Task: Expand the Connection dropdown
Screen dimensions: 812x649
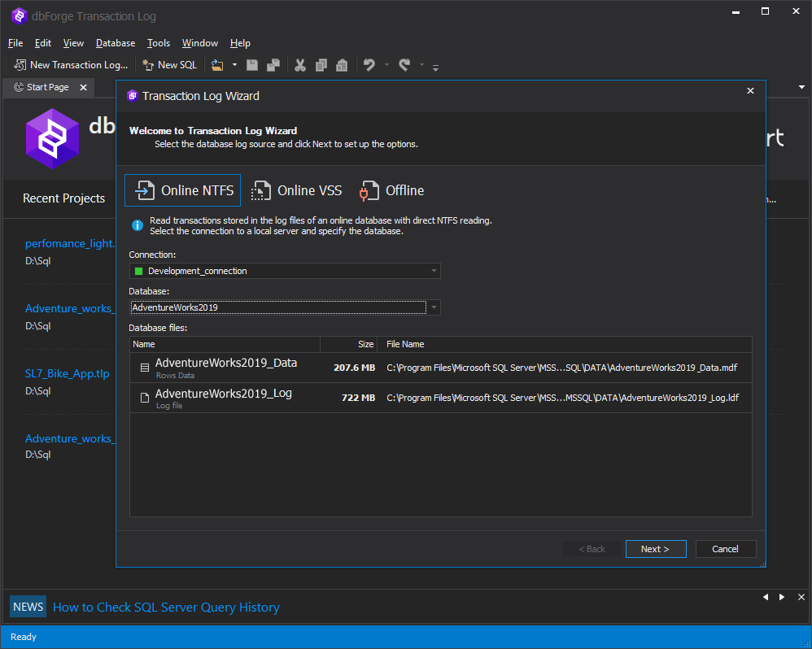Action: click(434, 271)
